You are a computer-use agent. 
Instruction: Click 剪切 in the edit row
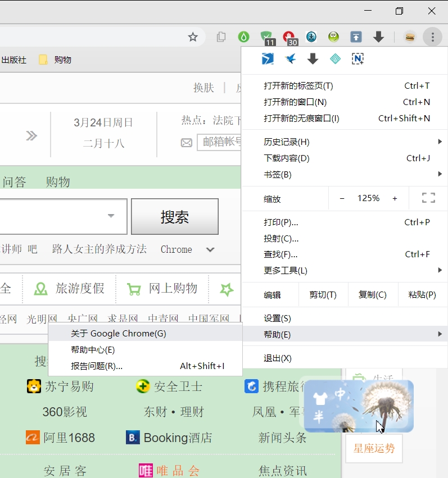323,295
